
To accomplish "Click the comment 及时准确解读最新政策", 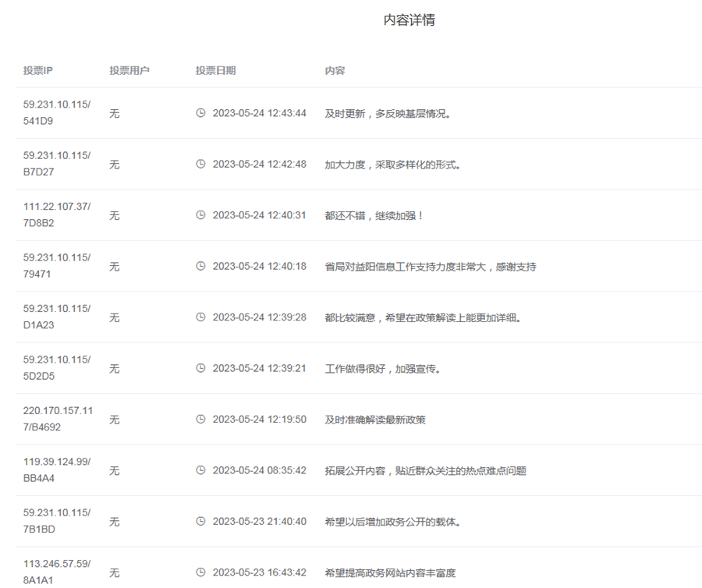I will (x=375, y=420).
